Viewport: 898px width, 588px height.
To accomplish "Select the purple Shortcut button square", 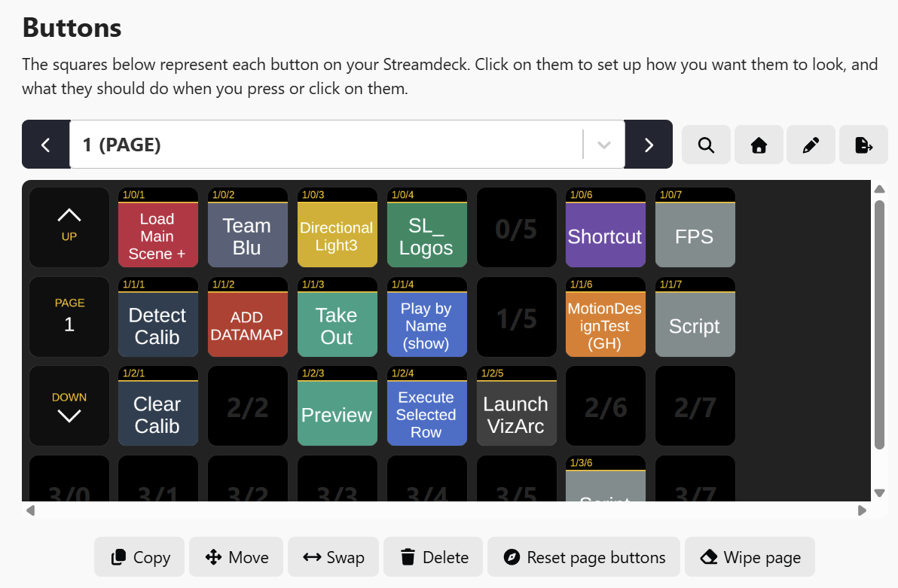I will pyautogui.click(x=605, y=235).
